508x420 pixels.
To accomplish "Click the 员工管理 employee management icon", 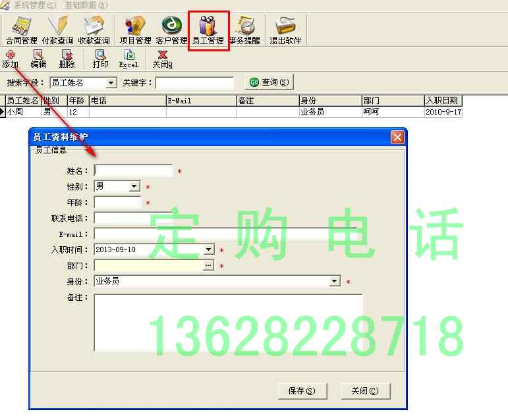I will pos(208,30).
